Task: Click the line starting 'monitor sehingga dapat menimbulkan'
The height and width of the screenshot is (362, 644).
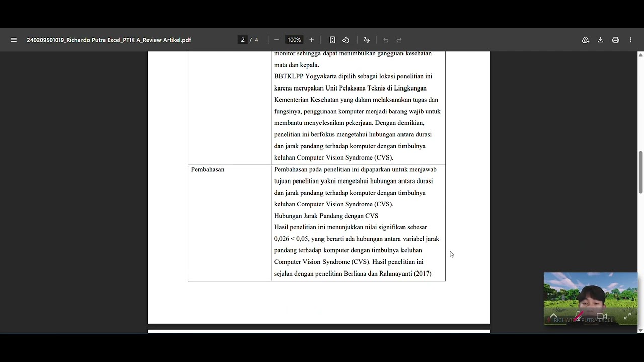Action: [x=353, y=53]
